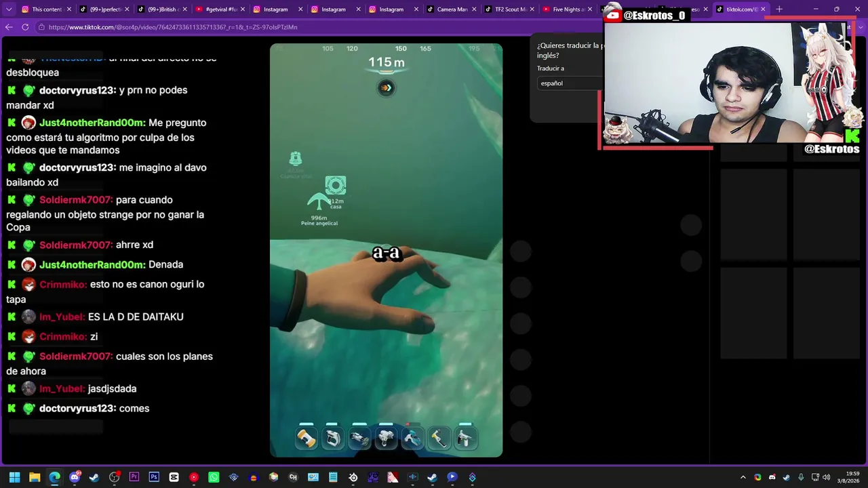Open the Windows Start menu
The width and height of the screenshot is (868, 488).
pyautogui.click(x=14, y=477)
